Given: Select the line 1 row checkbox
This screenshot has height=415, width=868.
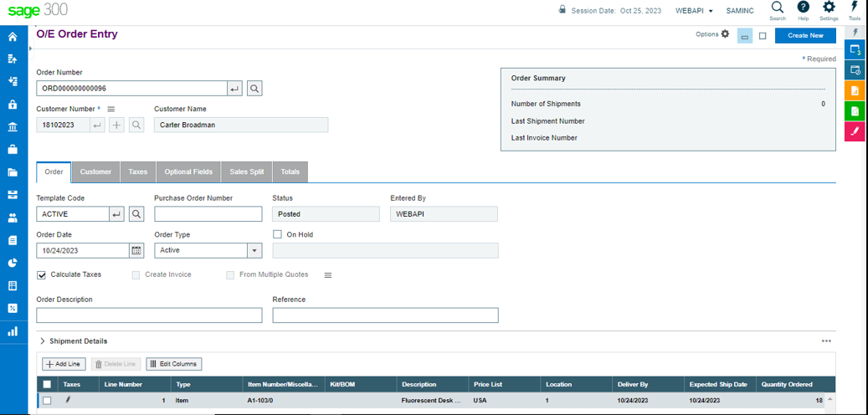Looking at the screenshot, I should click(47, 401).
